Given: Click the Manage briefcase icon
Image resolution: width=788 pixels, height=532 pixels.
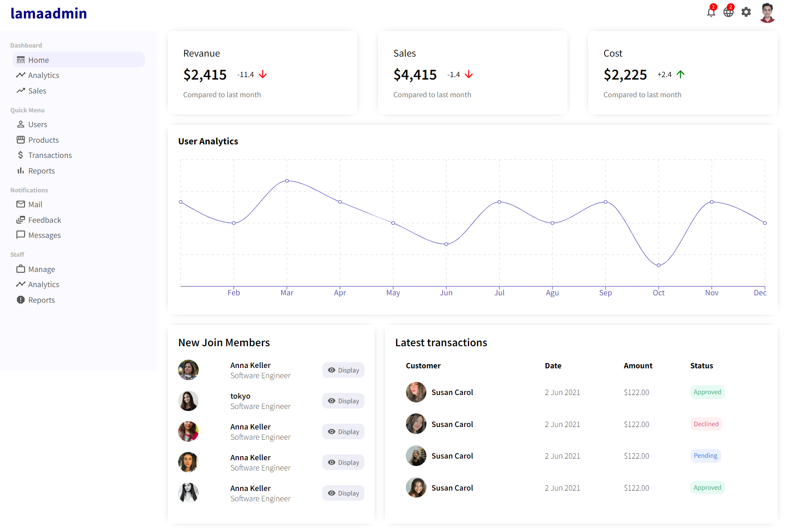Looking at the screenshot, I should pyautogui.click(x=21, y=269).
